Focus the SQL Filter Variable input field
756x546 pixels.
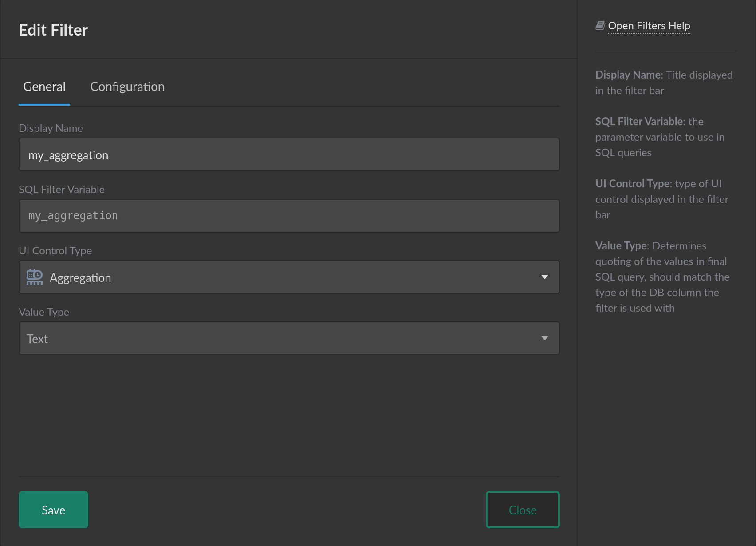pyautogui.click(x=289, y=216)
